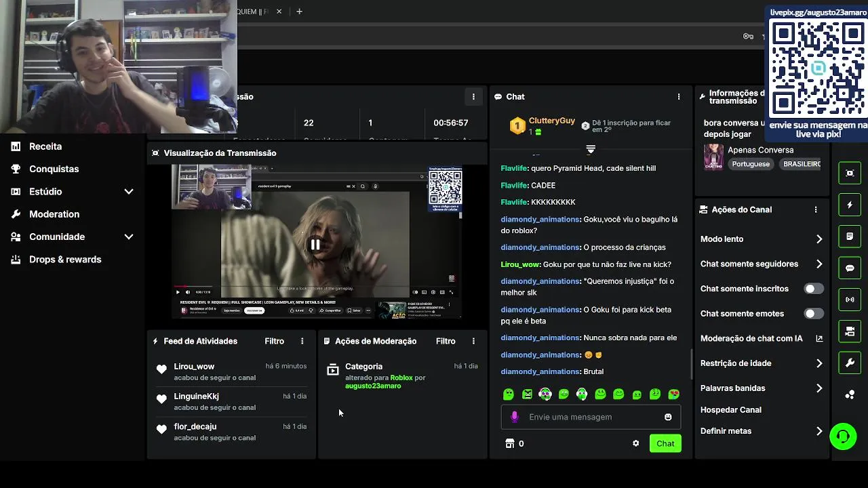Expand Definir metas options
The height and width of the screenshot is (488, 868).
(x=819, y=431)
